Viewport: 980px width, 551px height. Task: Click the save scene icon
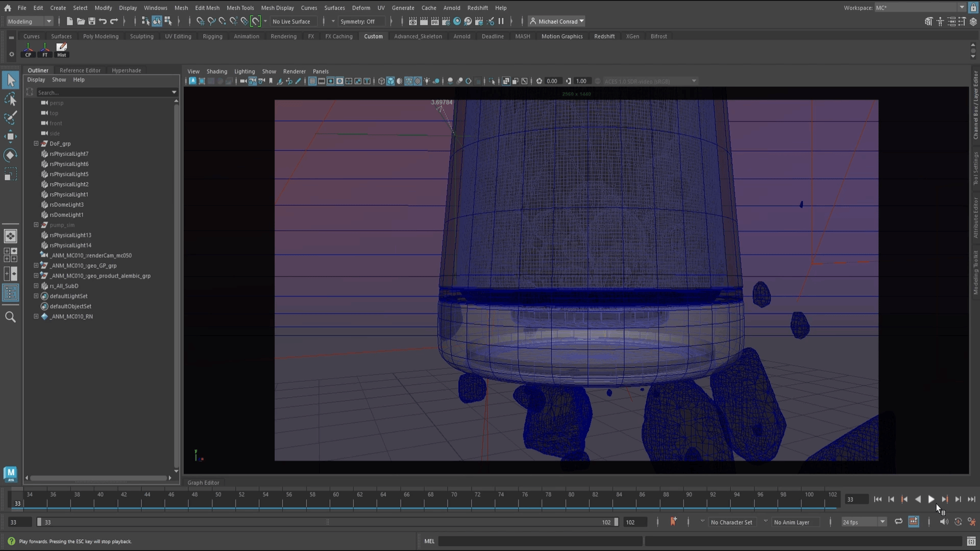click(92, 21)
